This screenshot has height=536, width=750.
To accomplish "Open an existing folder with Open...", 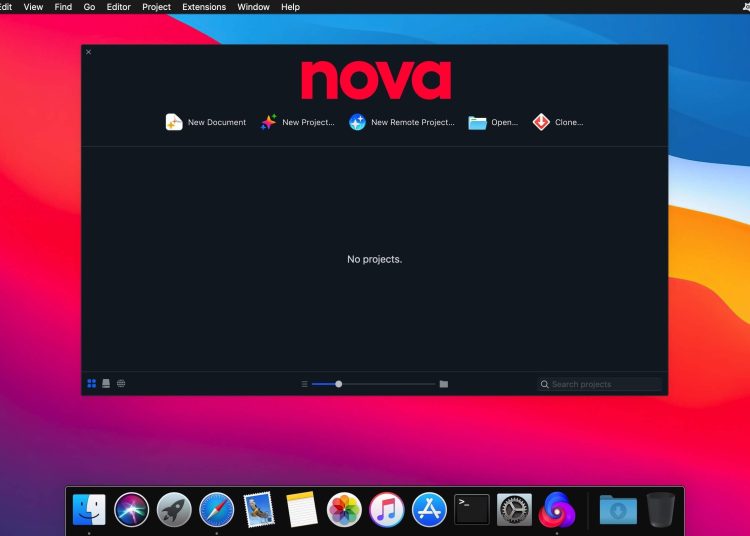I will (478, 122).
